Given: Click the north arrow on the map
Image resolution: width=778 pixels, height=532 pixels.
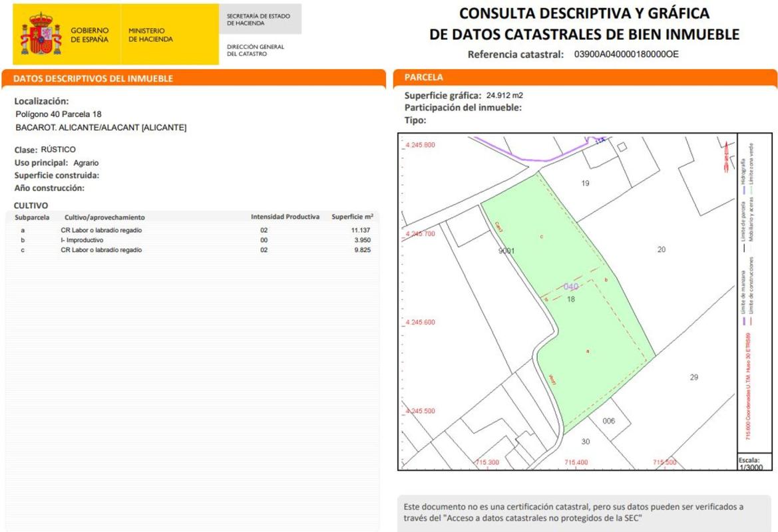Looking at the screenshot, I should coord(727,156).
